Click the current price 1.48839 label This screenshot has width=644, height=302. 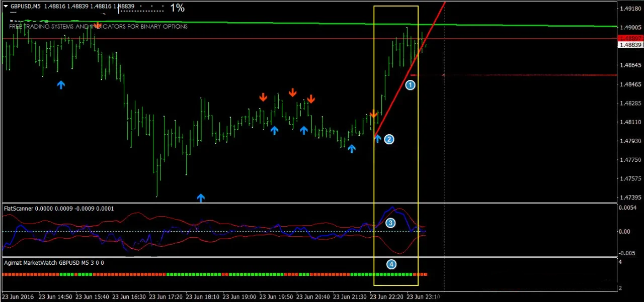(630, 45)
